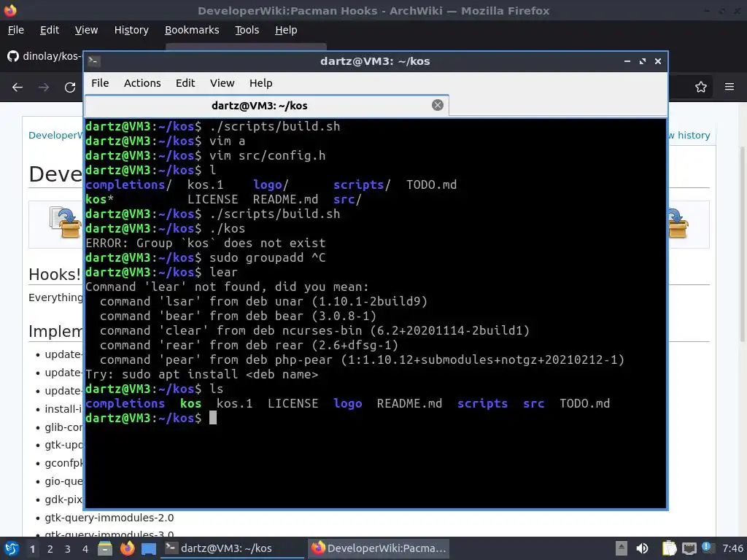Click the terminal window icon in titlebar
Image resolution: width=747 pixels, height=560 pixels.
[x=93, y=61]
